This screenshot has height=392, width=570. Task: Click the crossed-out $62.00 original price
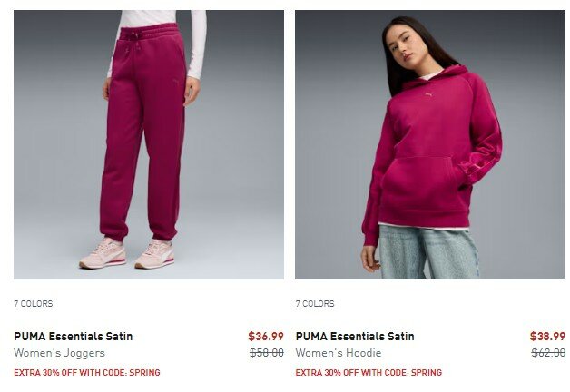click(x=548, y=352)
